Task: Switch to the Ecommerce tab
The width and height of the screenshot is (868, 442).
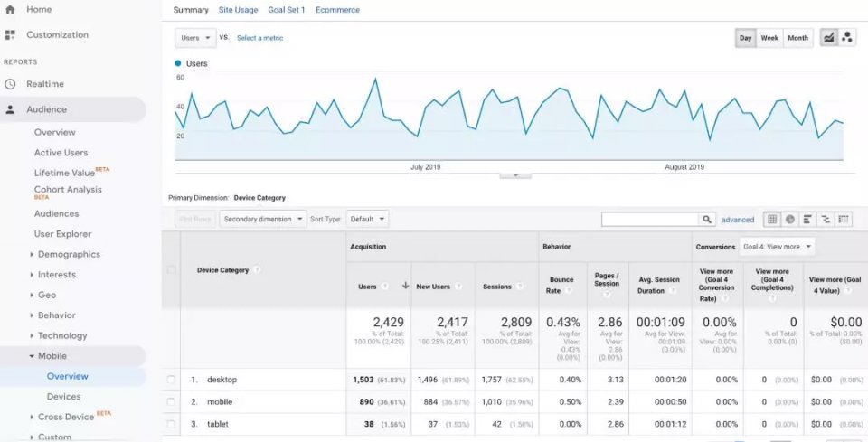Action: [x=337, y=10]
